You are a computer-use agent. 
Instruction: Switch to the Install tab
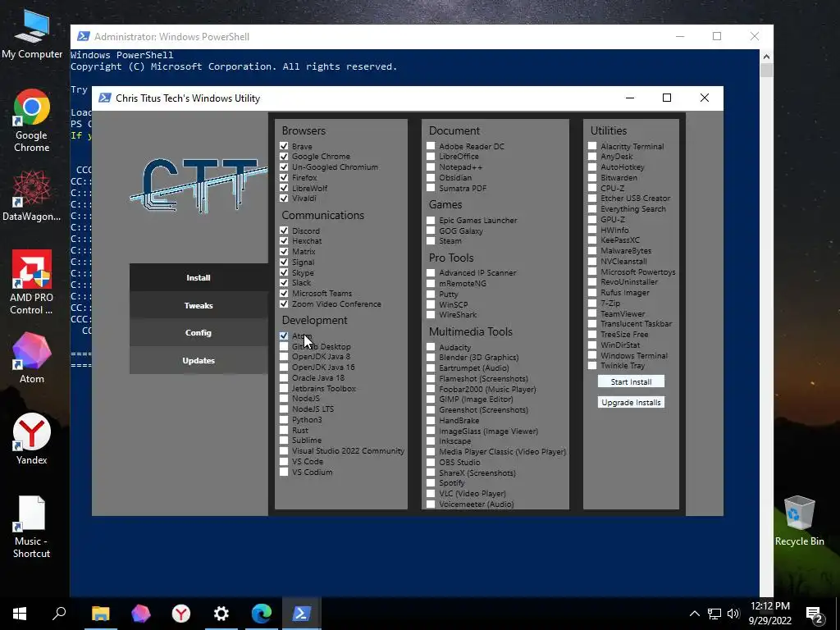tap(199, 277)
